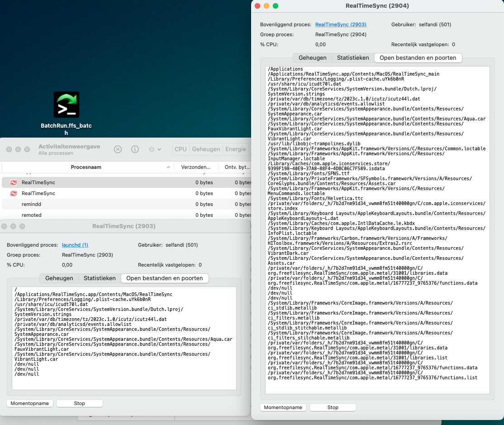Open the BatchRun.ffs_batch desktop icon
The width and height of the screenshot is (504, 425).
click(x=66, y=105)
